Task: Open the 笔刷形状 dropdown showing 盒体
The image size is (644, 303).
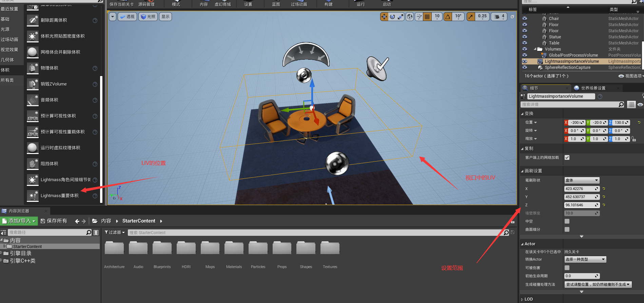Action: pos(582,180)
